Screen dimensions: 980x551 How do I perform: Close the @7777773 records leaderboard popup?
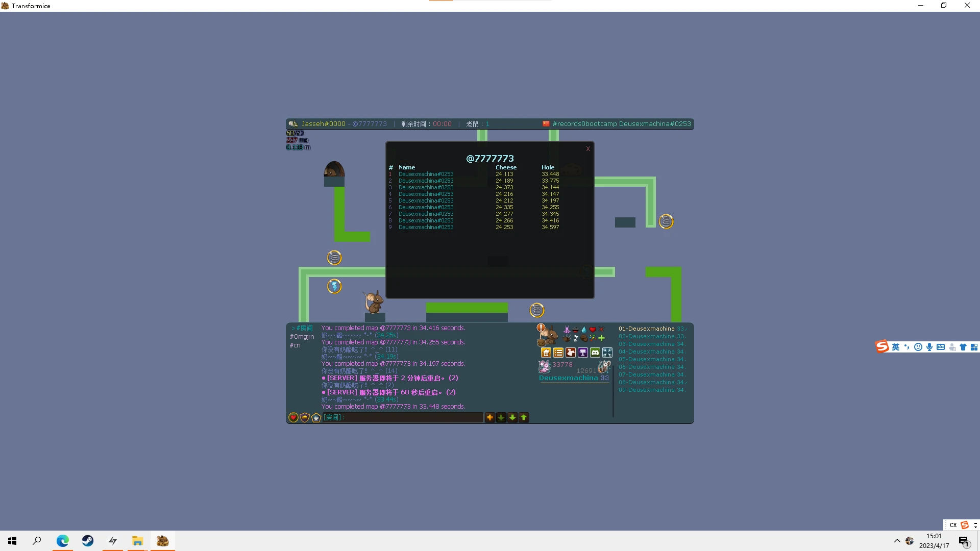click(x=588, y=149)
